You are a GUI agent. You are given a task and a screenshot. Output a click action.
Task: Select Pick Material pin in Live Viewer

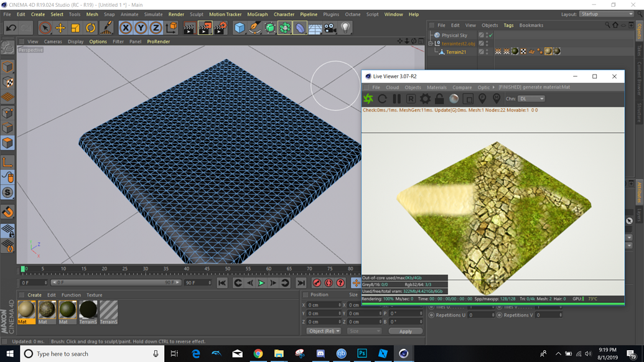point(497,98)
